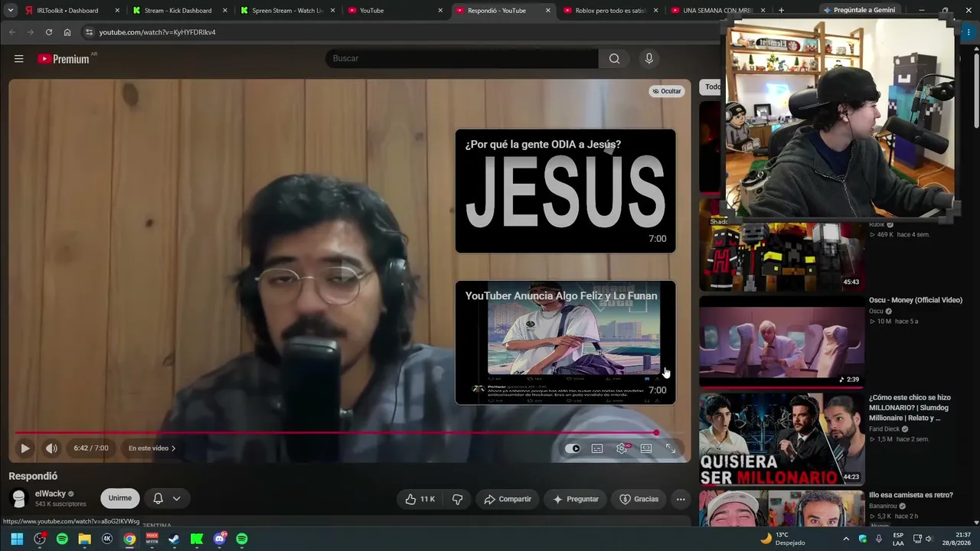Click the Unirme membership button
This screenshot has height=551, width=980.
tap(120, 498)
